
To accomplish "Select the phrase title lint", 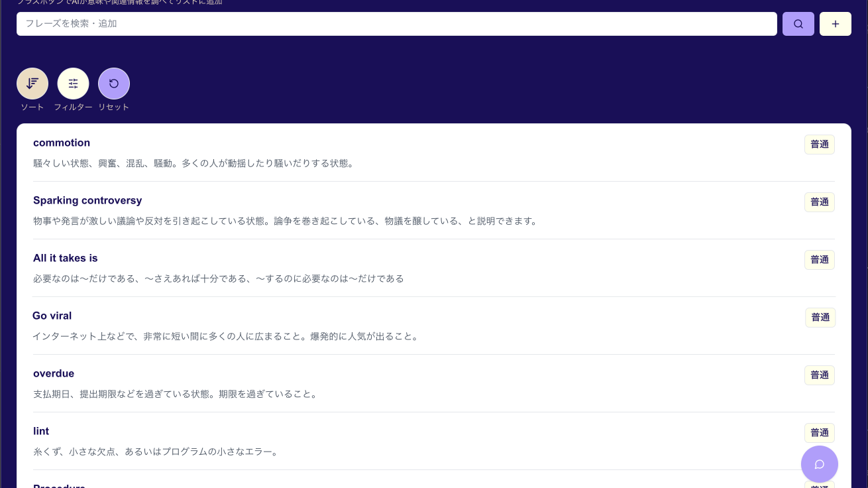I will (41, 431).
